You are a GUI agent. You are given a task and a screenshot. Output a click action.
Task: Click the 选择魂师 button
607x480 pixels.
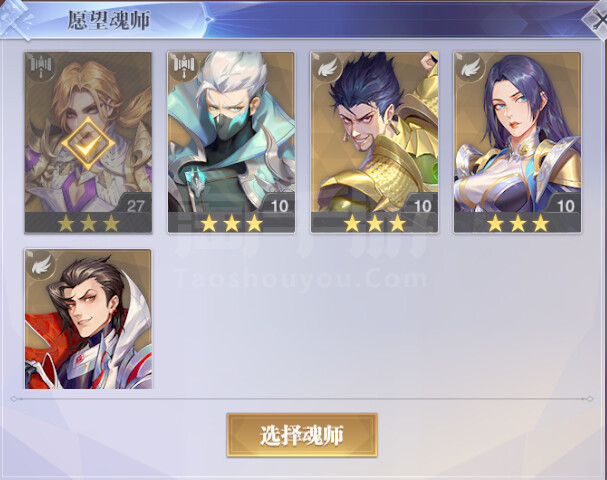click(x=302, y=435)
